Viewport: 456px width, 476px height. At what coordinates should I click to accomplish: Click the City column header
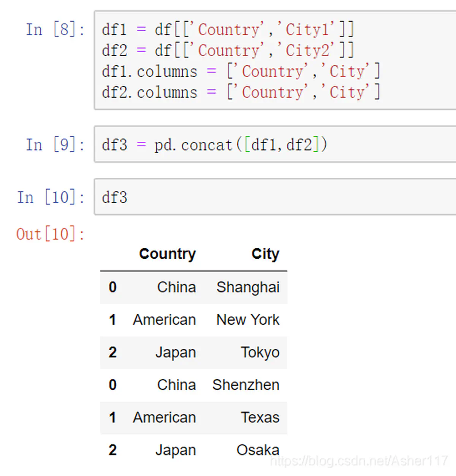pyautogui.click(x=265, y=254)
